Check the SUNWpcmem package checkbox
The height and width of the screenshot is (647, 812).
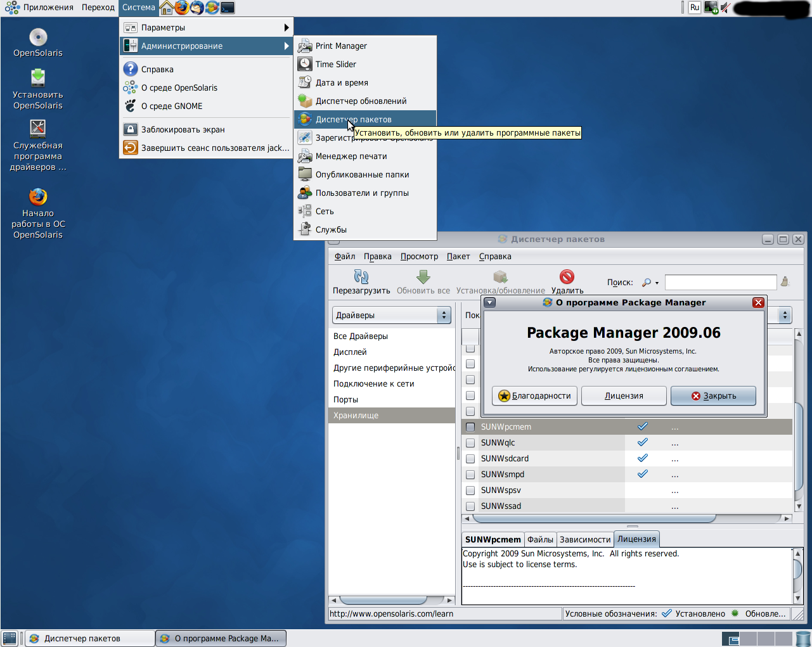[x=470, y=427]
